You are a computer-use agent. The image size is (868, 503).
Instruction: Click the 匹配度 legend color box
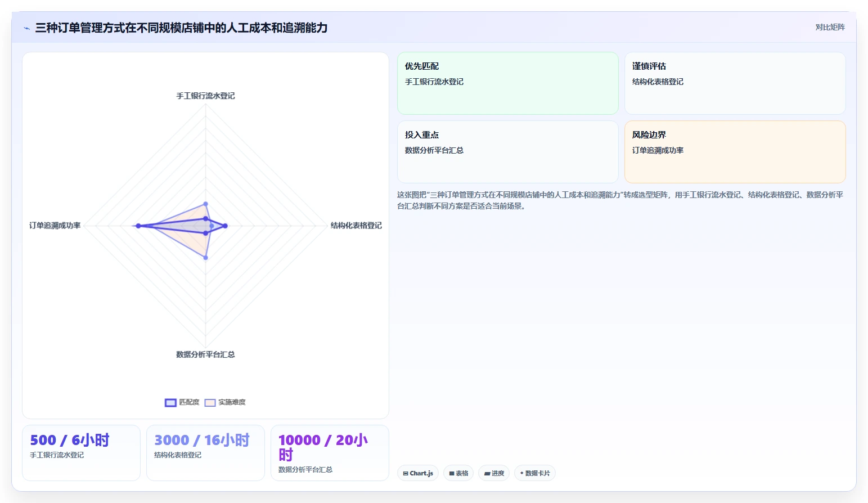point(170,402)
